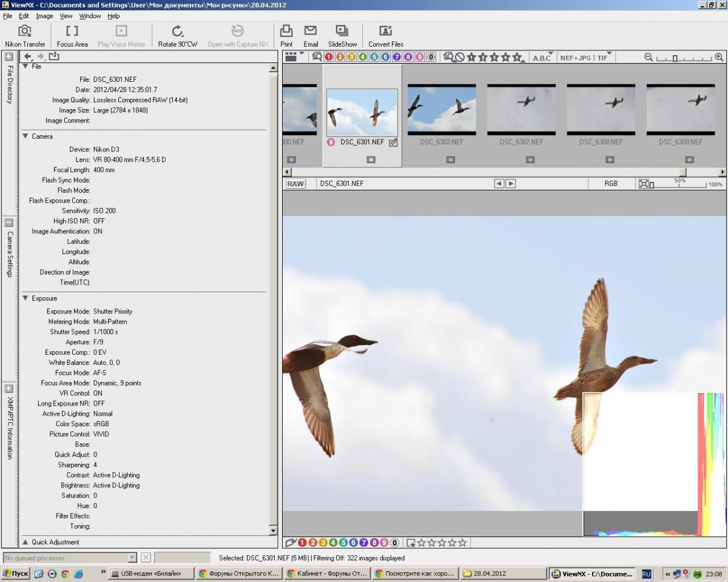Open the Image menu

click(44, 16)
